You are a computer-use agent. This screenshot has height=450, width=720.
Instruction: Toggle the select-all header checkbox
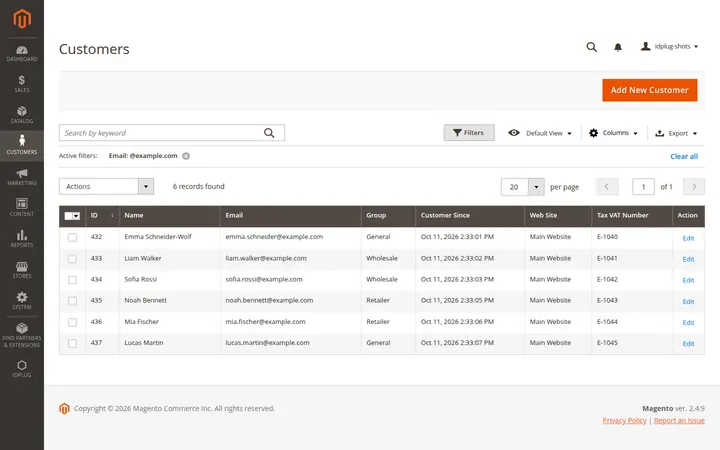[x=68, y=216]
